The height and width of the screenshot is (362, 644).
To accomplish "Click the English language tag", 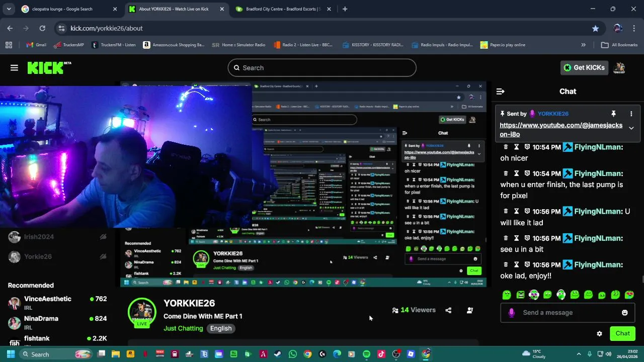I will pos(221,328).
